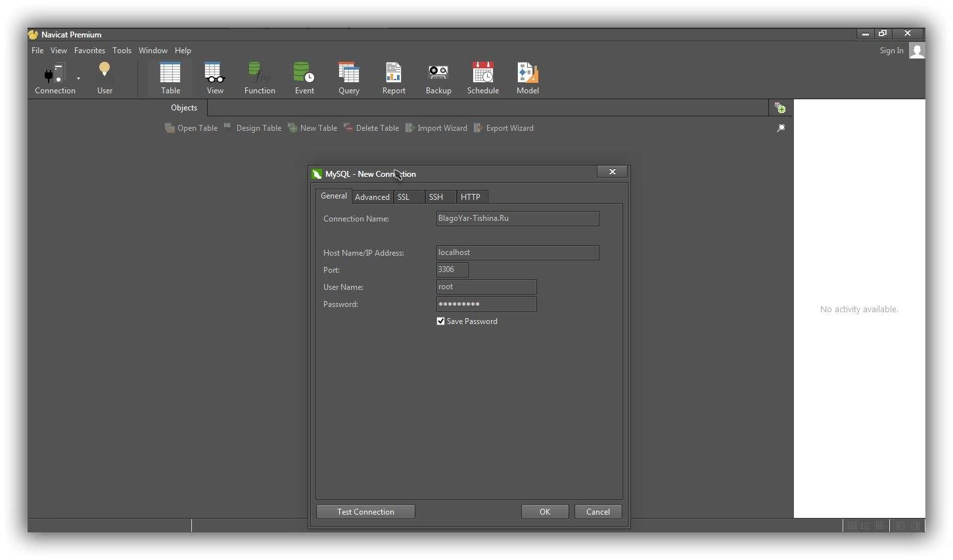The height and width of the screenshot is (560, 953).
Task: Switch to the General tab
Action: coord(334,196)
